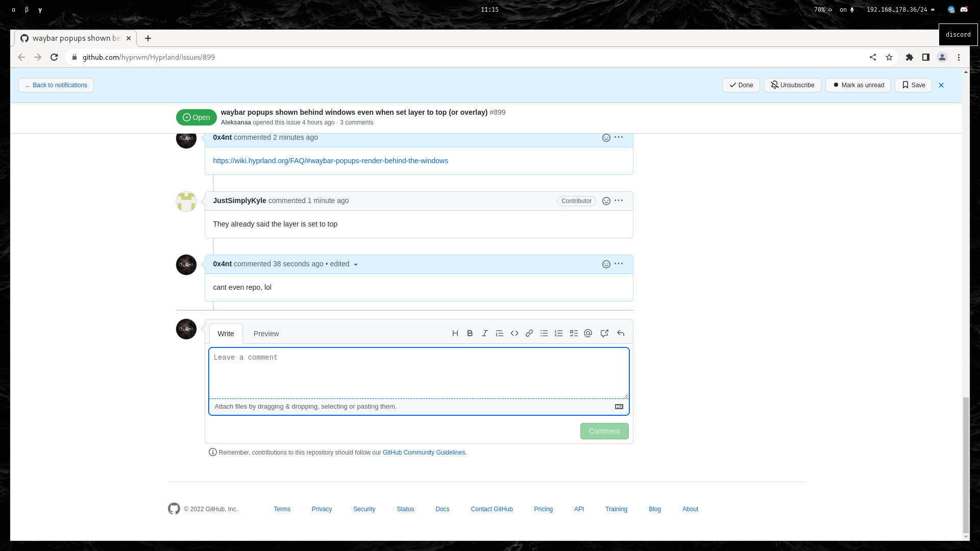The width and height of the screenshot is (980, 551).
Task: Go Back to notifications
Action: pyautogui.click(x=56, y=85)
